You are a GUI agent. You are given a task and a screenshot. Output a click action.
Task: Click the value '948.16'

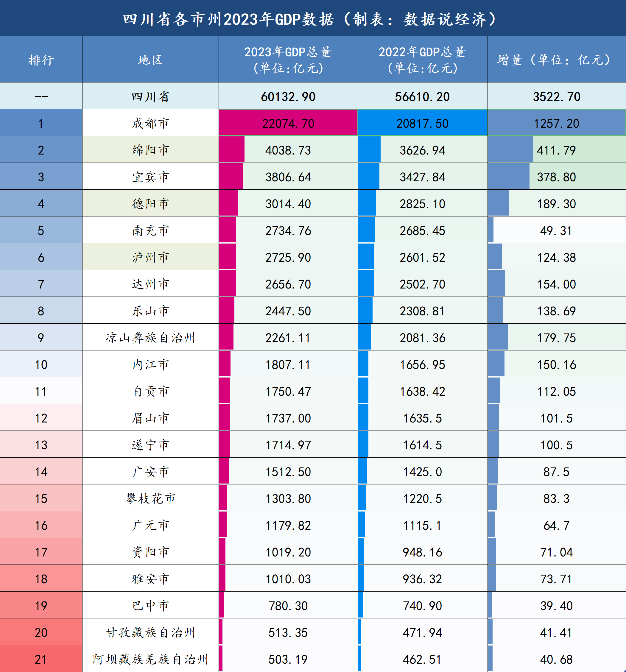point(422,552)
